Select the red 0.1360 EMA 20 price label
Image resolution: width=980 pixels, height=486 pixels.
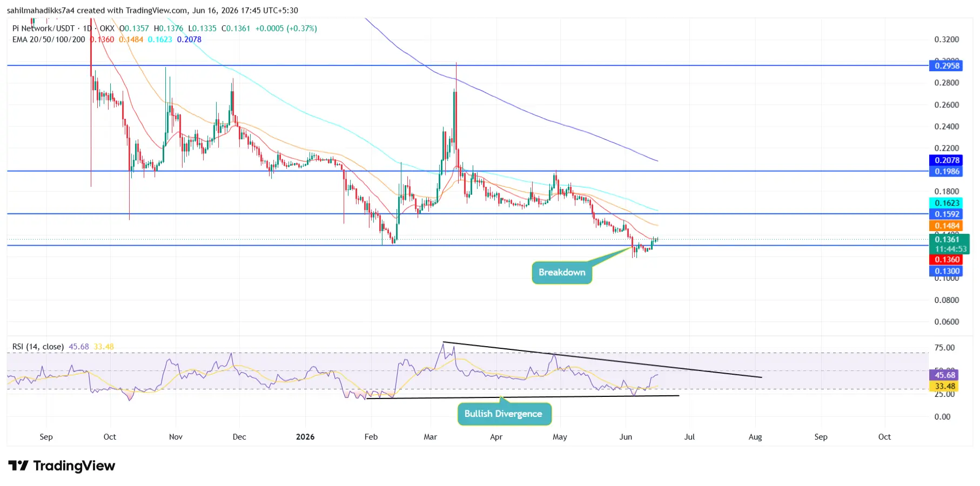pos(947,260)
